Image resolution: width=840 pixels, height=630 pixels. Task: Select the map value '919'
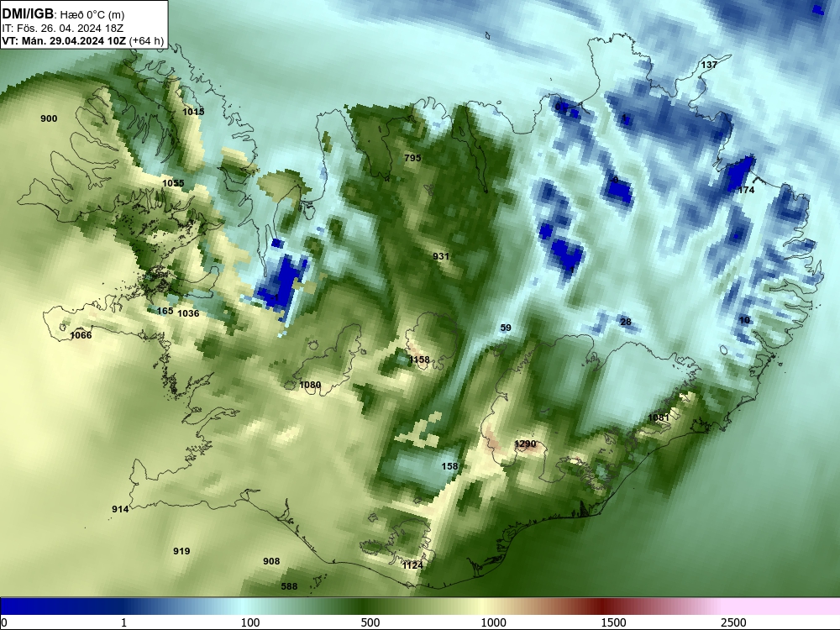(181, 551)
